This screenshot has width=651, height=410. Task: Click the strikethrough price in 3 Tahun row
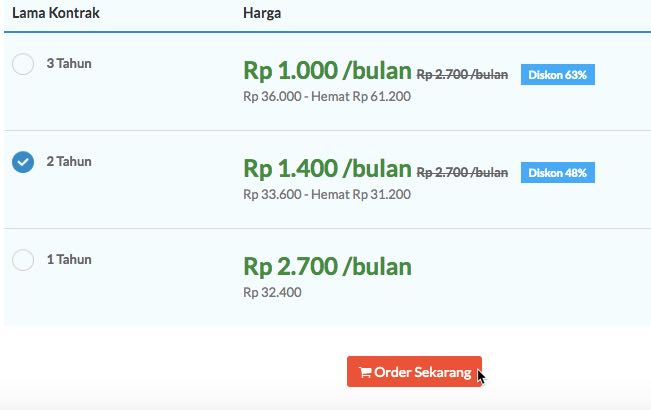462,74
